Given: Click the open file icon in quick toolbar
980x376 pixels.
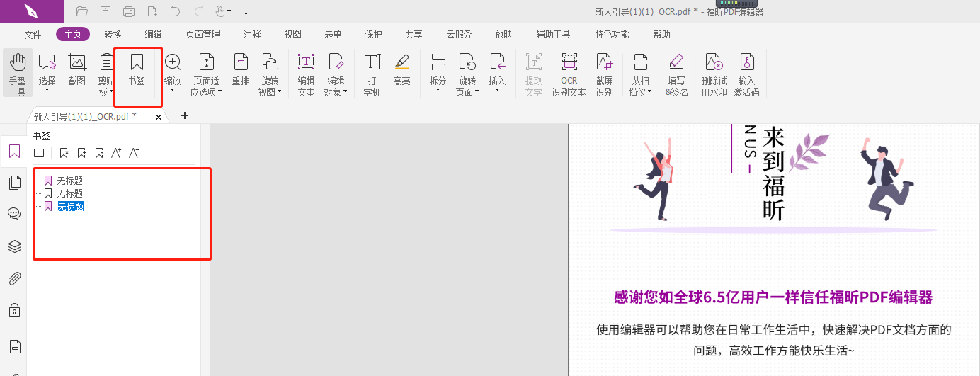Looking at the screenshot, I should point(82,11).
